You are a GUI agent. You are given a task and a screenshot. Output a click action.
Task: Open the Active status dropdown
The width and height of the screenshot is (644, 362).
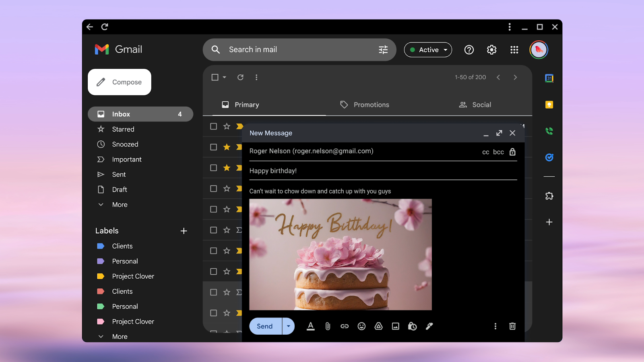pos(428,50)
